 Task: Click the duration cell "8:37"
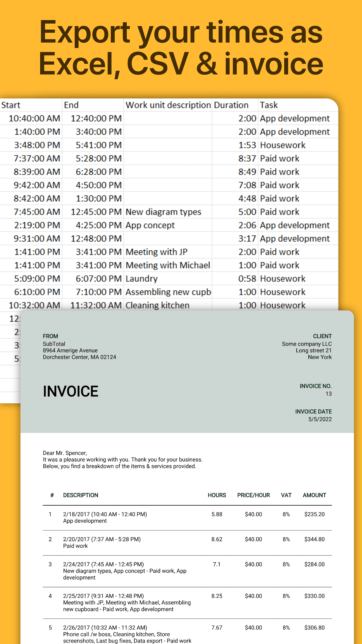[x=247, y=159]
